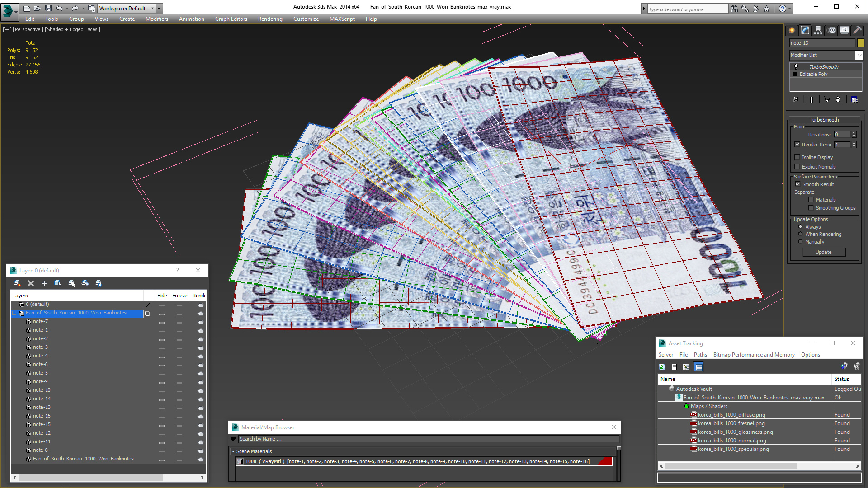The width and height of the screenshot is (868, 488).
Task: Open the Hierarchy command panel tab
Action: click(x=818, y=30)
